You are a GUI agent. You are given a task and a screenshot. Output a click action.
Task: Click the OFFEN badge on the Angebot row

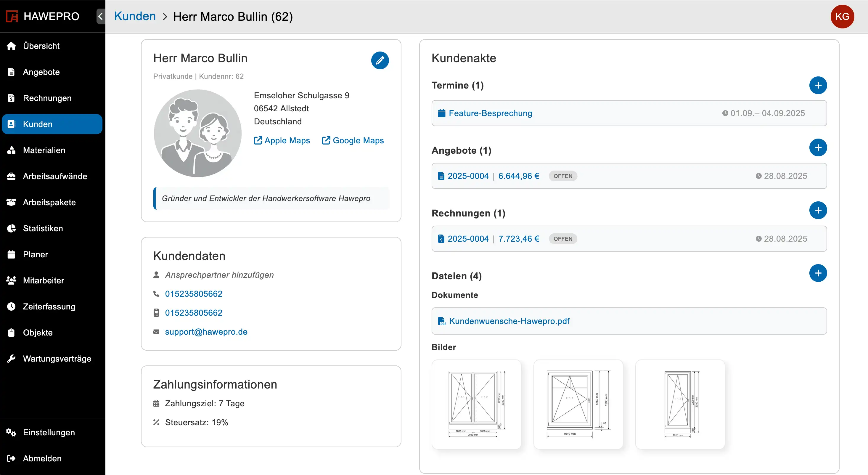tap(563, 176)
